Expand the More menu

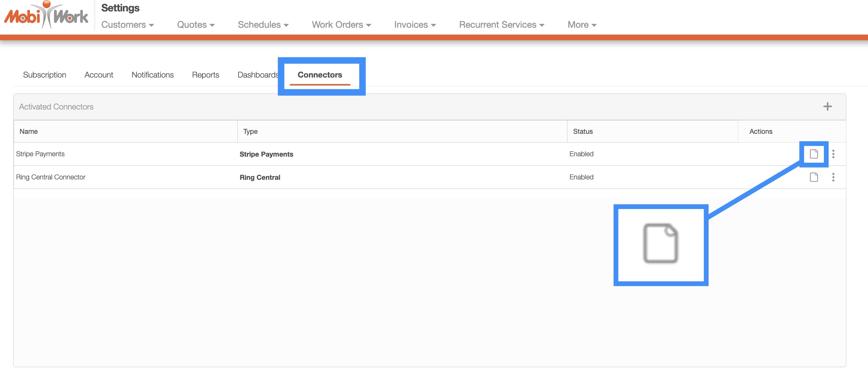click(582, 25)
